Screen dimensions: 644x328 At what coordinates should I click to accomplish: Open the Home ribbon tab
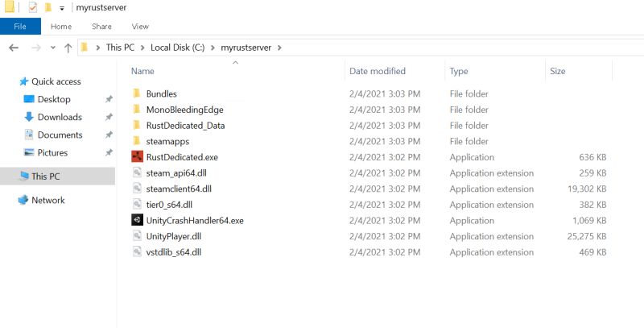coord(61,27)
